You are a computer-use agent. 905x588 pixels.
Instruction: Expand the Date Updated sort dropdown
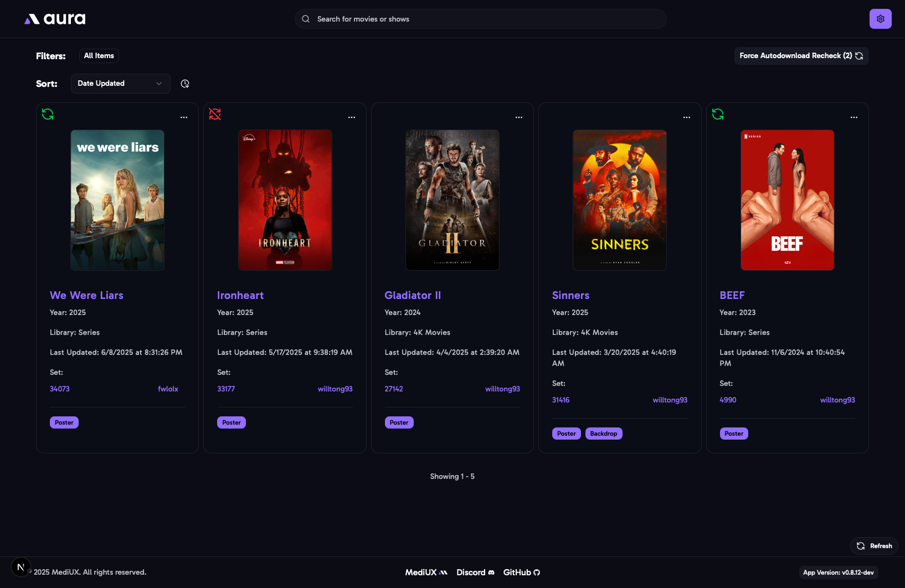120,84
